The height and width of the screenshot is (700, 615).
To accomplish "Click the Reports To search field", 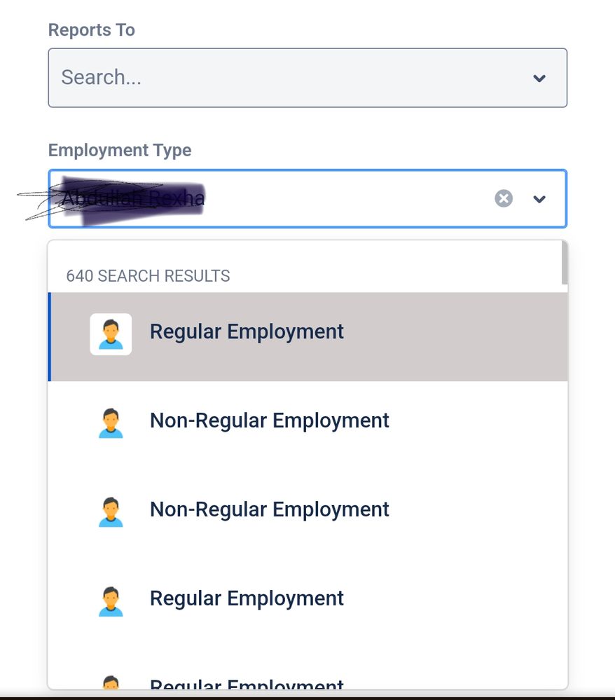I will pos(307,78).
